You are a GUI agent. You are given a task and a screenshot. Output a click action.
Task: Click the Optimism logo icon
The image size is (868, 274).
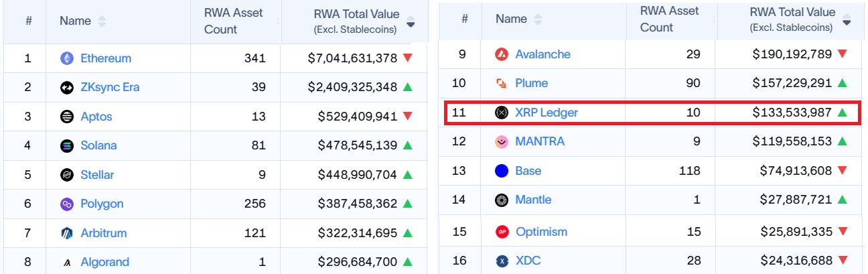[502, 232]
